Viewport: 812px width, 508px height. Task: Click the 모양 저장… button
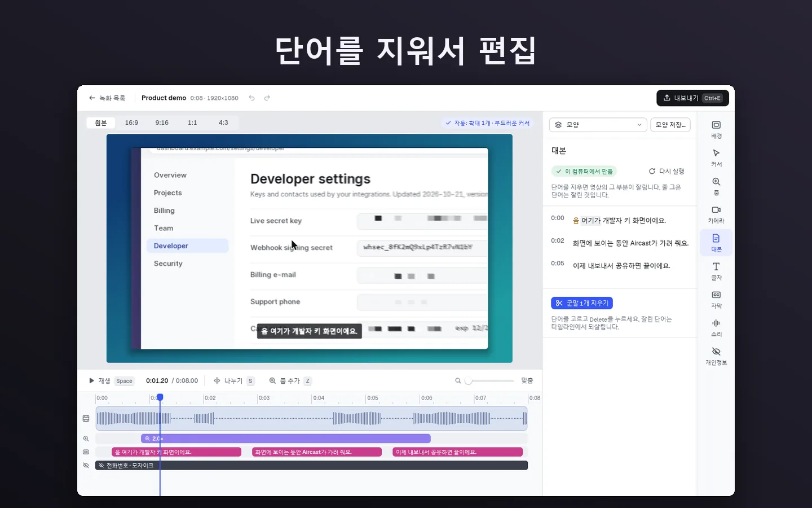[x=670, y=125]
